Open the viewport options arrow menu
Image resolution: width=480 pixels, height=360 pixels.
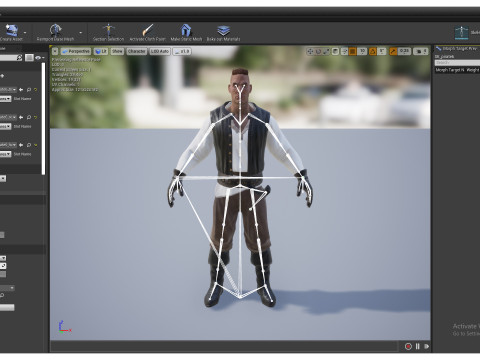[55, 51]
